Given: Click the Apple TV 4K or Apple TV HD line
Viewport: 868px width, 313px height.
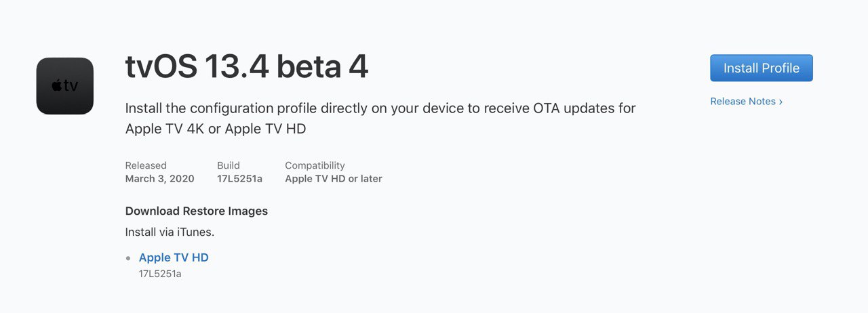Looking at the screenshot, I should [216, 129].
